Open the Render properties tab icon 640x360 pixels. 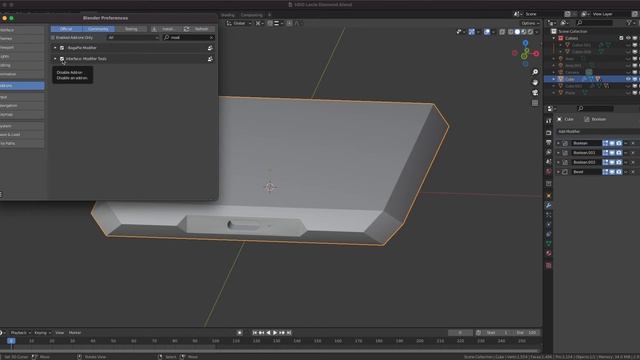(x=549, y=133)
